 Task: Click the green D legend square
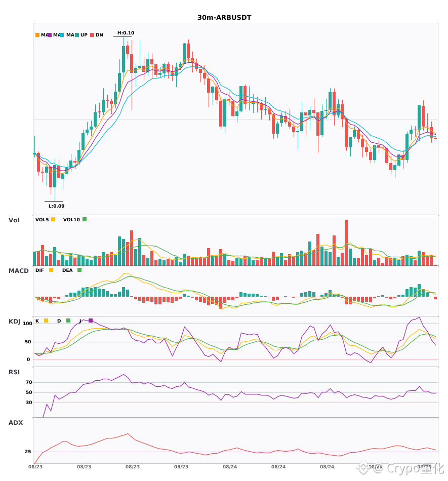68,320
